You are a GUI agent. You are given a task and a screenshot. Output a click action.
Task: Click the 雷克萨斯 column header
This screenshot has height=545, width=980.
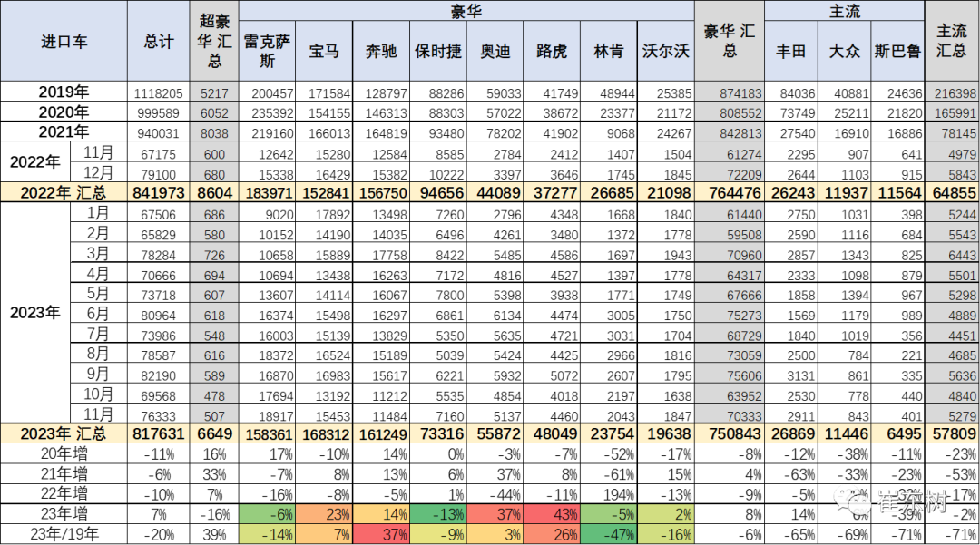[x=268, y=51]
